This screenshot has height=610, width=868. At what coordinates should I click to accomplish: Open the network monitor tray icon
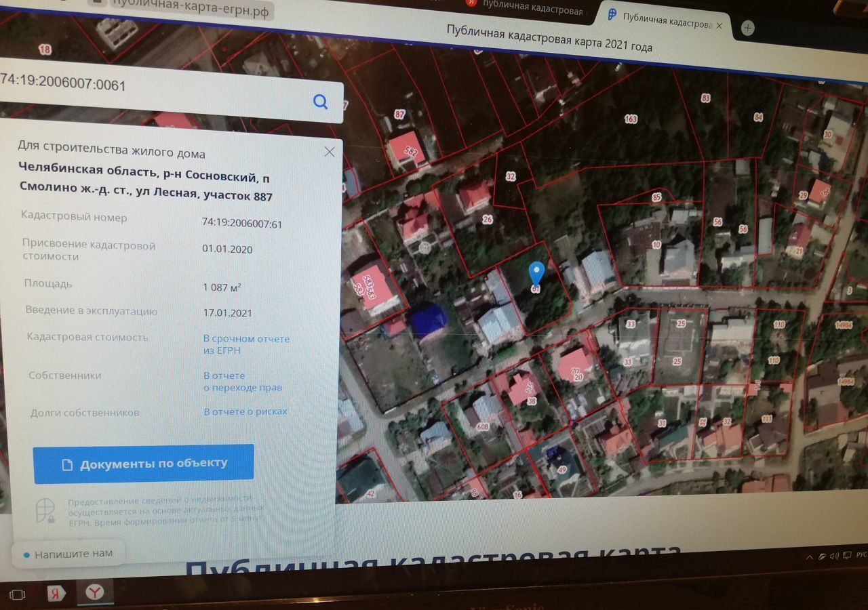[x=846, y=556]
